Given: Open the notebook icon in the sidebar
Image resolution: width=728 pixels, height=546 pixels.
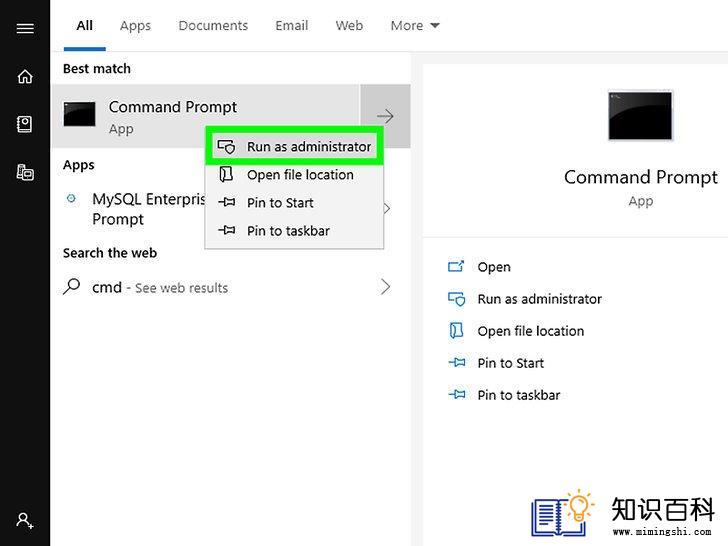Looking at the screenshot, I should coord(25,124).
